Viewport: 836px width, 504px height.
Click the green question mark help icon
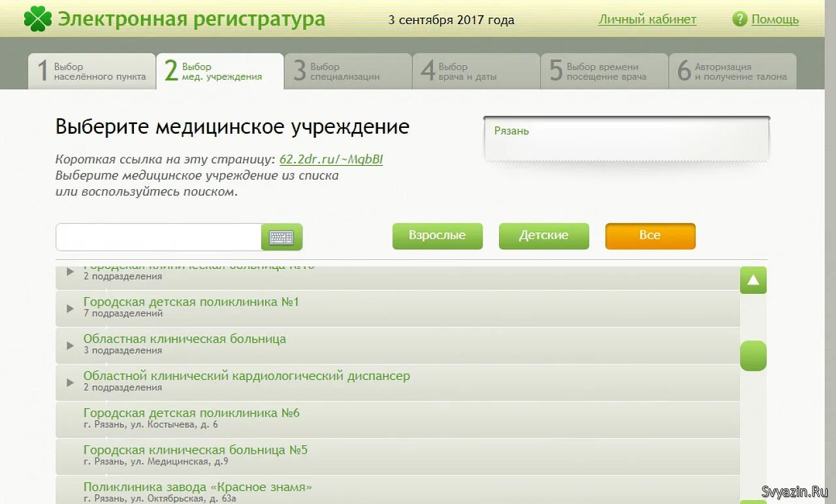coord(739,19)
